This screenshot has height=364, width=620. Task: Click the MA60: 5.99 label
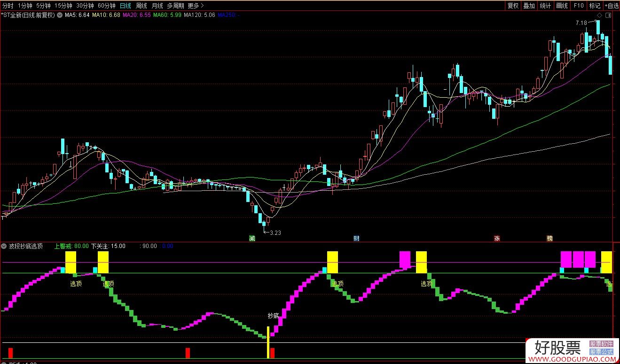tap(167, 15)
